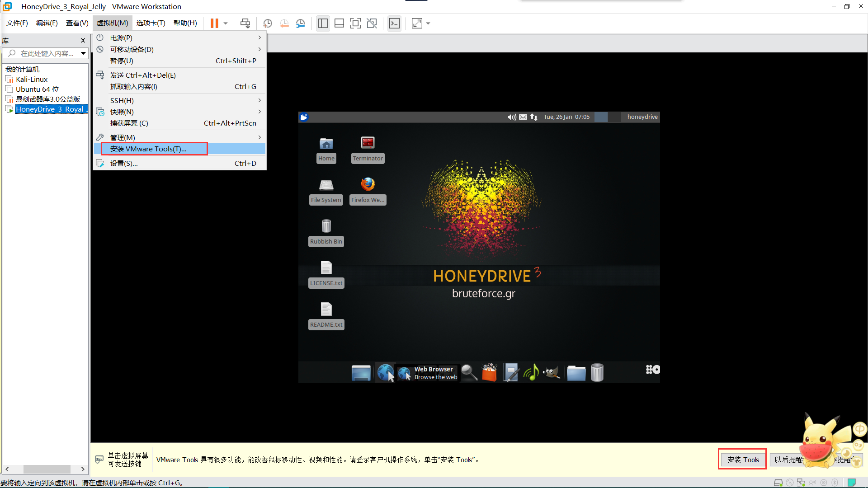This screenshot has width=868, height=488.
Task: Open the console view toolbar icon
Action: click(394, 23)
